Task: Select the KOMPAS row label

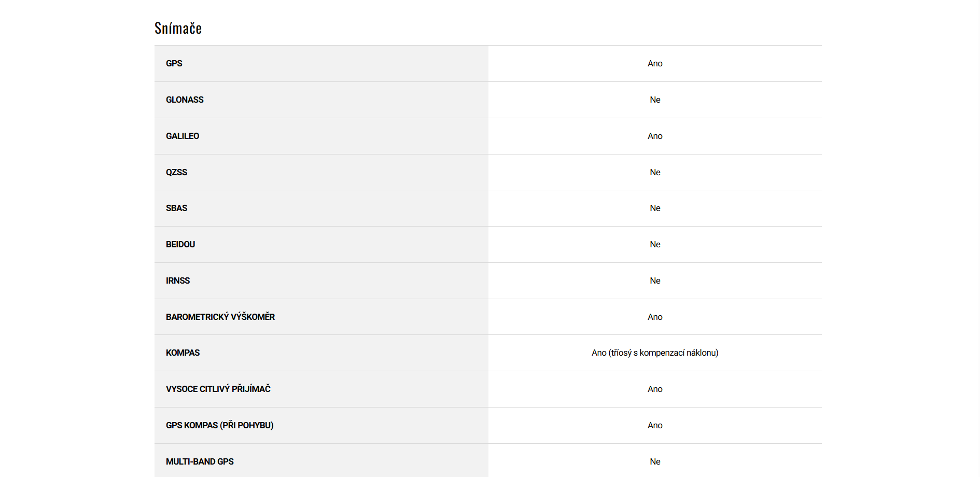Action: point(183,353)
